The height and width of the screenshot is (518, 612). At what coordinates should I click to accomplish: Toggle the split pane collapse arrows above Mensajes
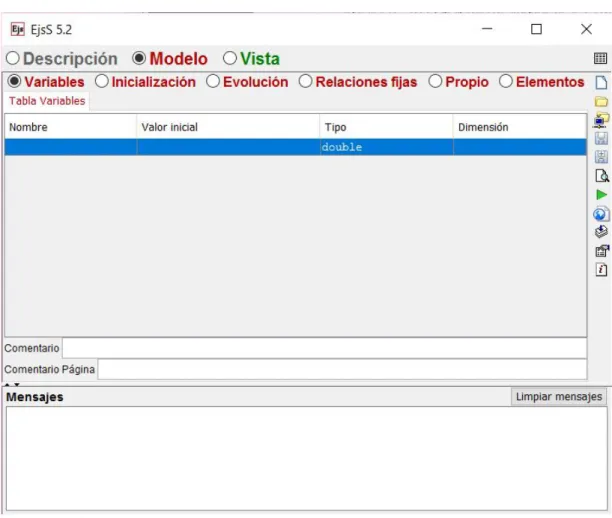12,385
